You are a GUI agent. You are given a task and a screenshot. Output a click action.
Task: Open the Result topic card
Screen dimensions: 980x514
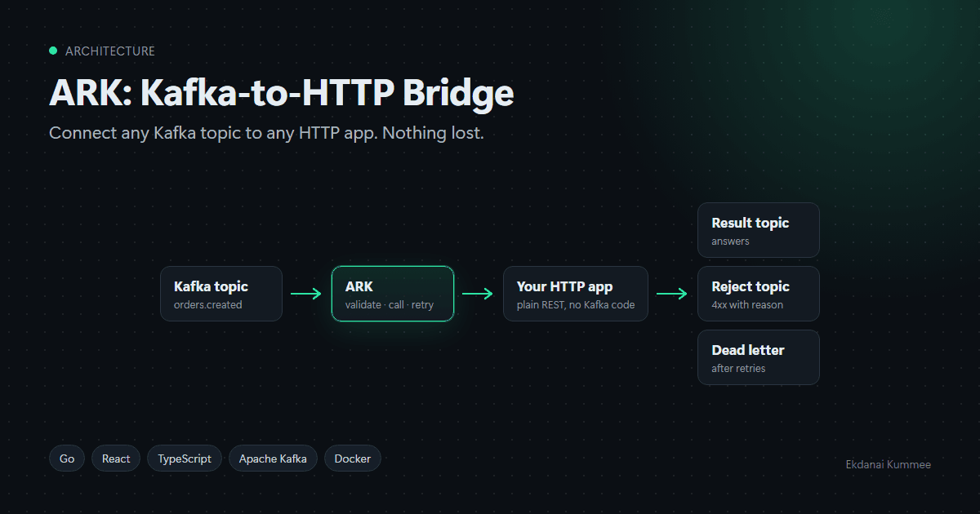click(x=759, y=230)
